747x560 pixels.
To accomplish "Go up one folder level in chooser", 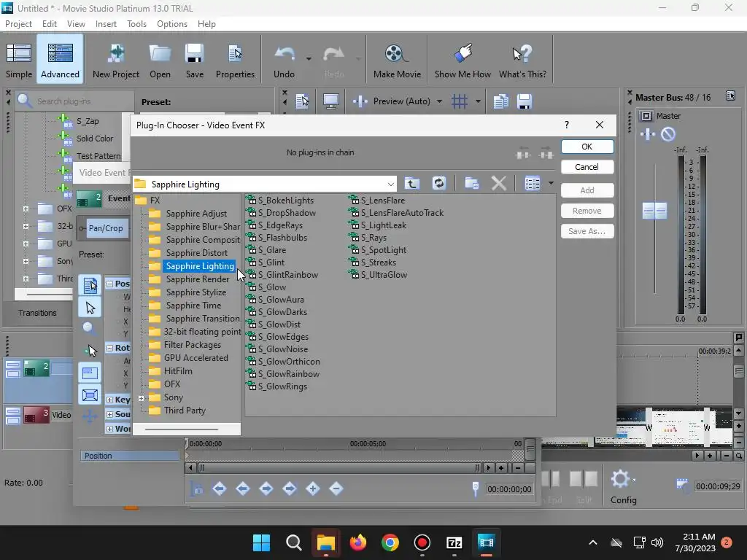I will click(412, 183).
